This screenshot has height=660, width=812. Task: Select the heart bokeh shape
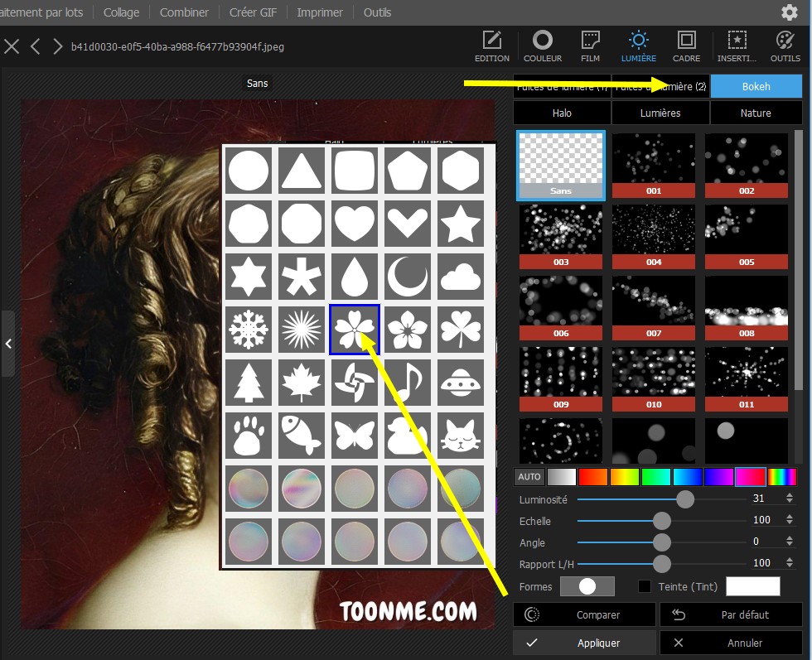tap(355, 223)
